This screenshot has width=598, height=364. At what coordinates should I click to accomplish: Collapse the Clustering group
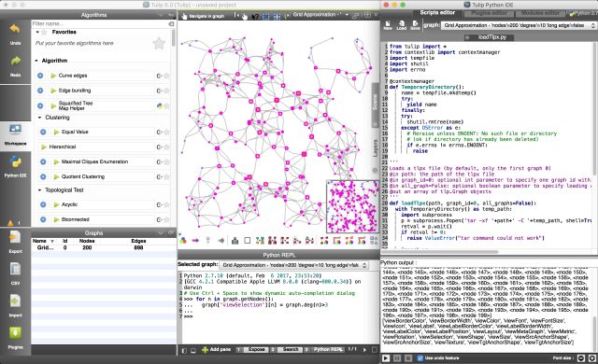click(39, 118)
